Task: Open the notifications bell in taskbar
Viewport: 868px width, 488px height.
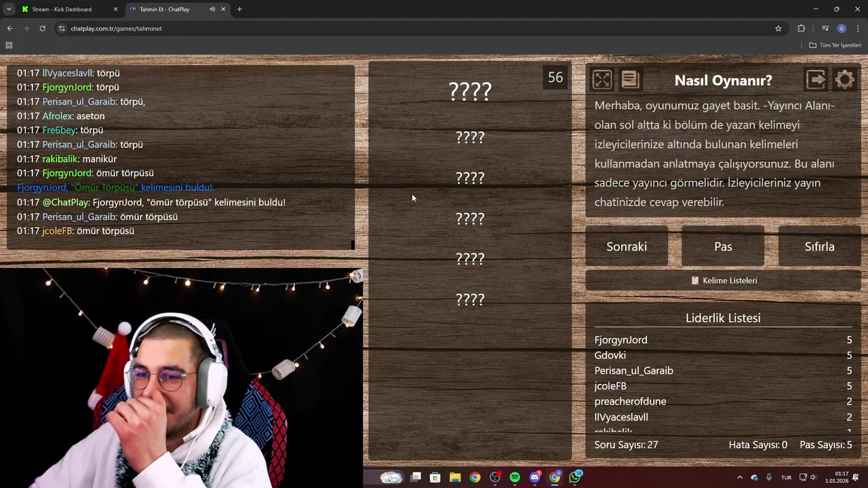Action: click(856, 477)
